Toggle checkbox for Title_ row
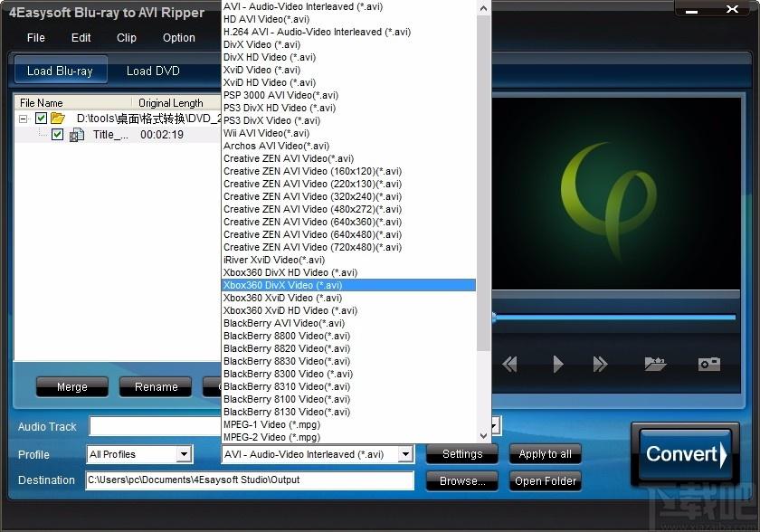The image size is (760, 532). pos(57,134)
